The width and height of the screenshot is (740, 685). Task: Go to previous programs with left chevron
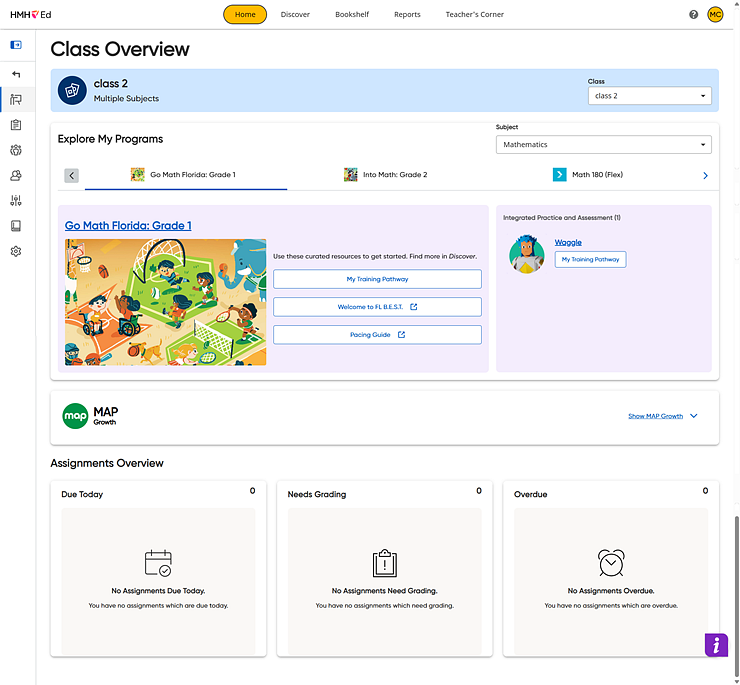pos(72,176)
